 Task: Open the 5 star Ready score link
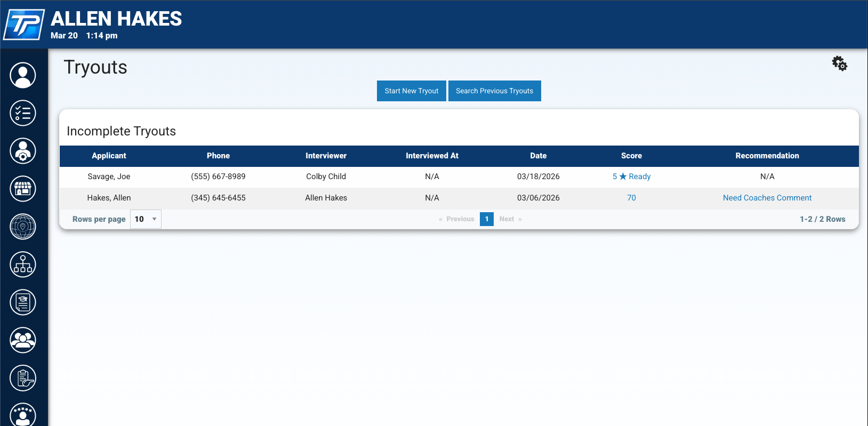point(631,176)
